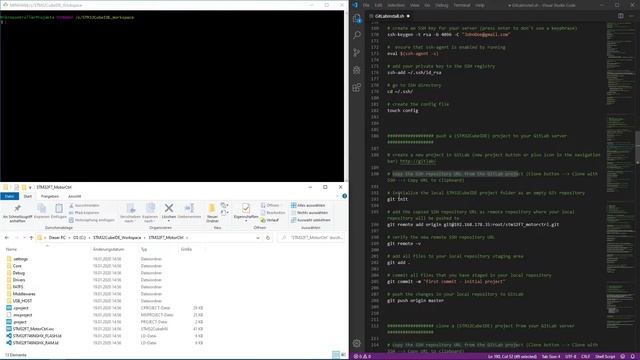Click the File Explorer help icon
Viewport: 640px width, 360px height.
point(344,196)
